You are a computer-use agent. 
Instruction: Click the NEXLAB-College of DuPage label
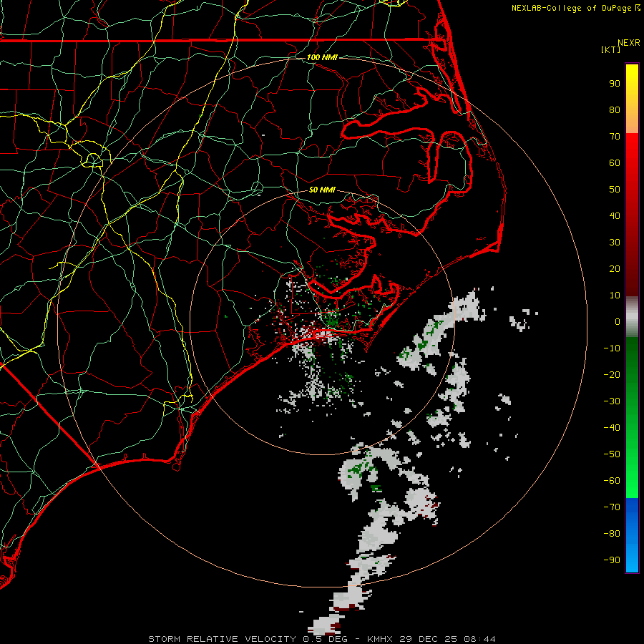click(x=572, y=8)
